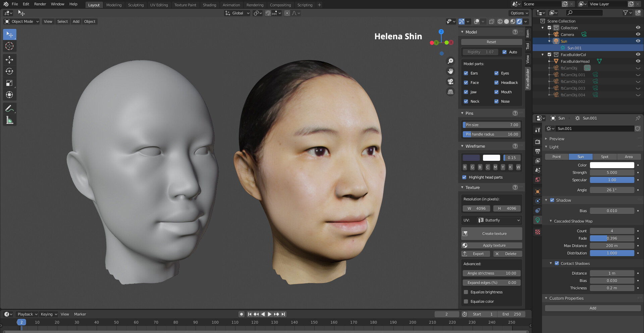This screenshot has height=333, width=644.
Task: Click the camera view icon in viewport
Action: pos(450,82)
